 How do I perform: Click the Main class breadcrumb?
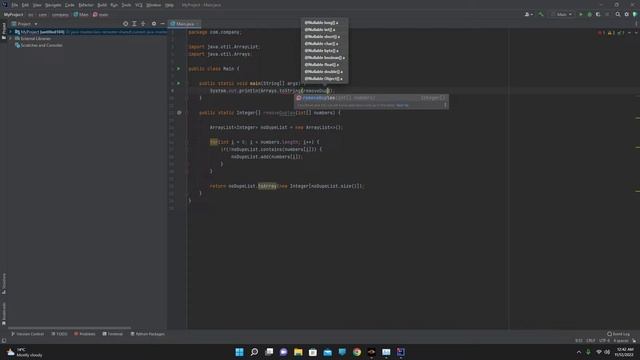[x=81, y=14]
